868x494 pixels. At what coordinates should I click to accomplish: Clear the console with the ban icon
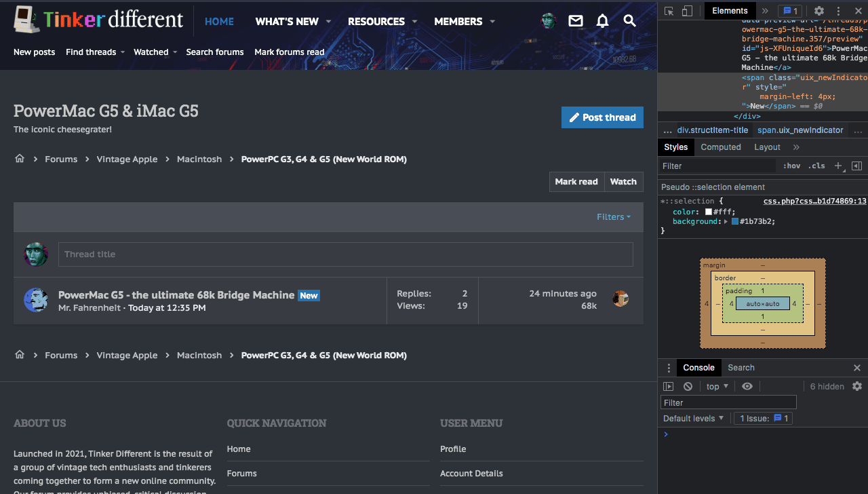click(x=688, y=386)
